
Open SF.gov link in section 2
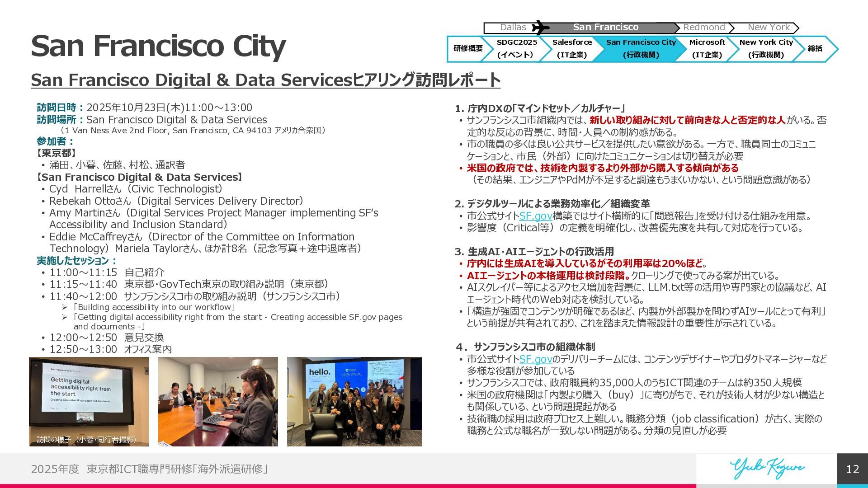pos(536,216)
